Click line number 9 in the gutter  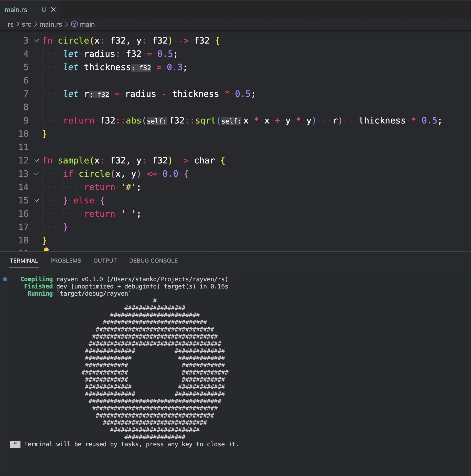[x=26, y=120]
